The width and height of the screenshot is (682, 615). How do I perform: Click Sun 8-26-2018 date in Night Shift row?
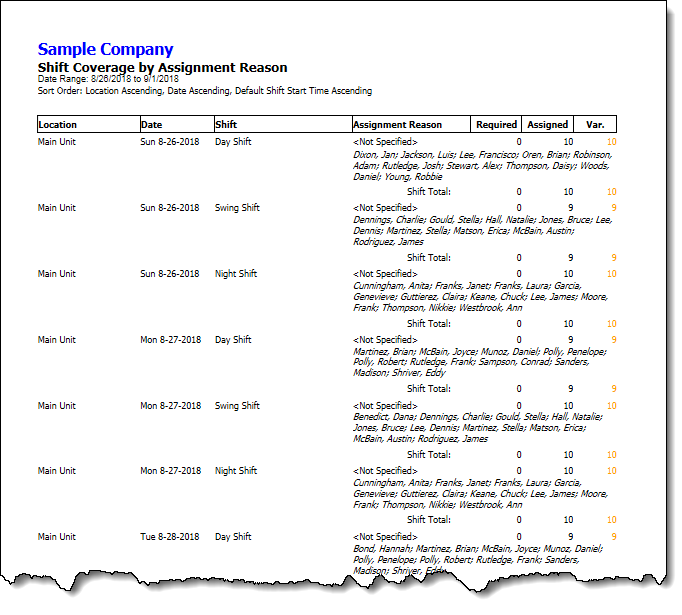(170, 274)
